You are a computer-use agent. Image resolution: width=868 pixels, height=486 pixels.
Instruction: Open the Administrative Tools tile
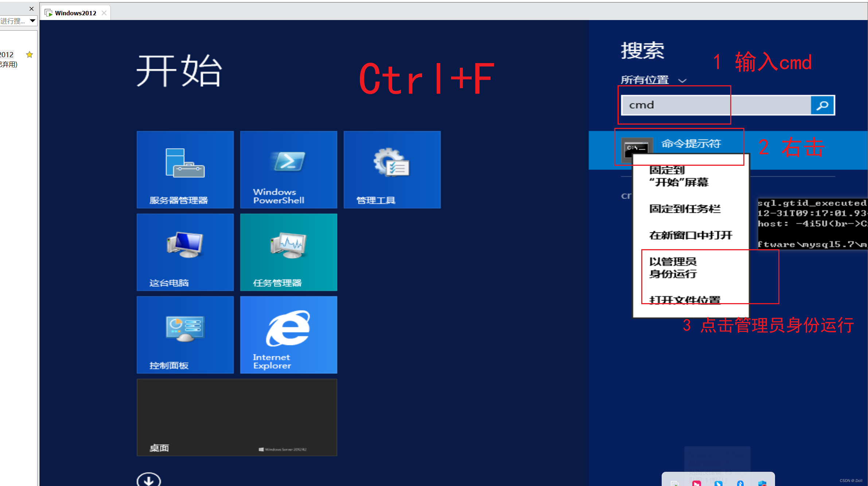click(392, 169)
